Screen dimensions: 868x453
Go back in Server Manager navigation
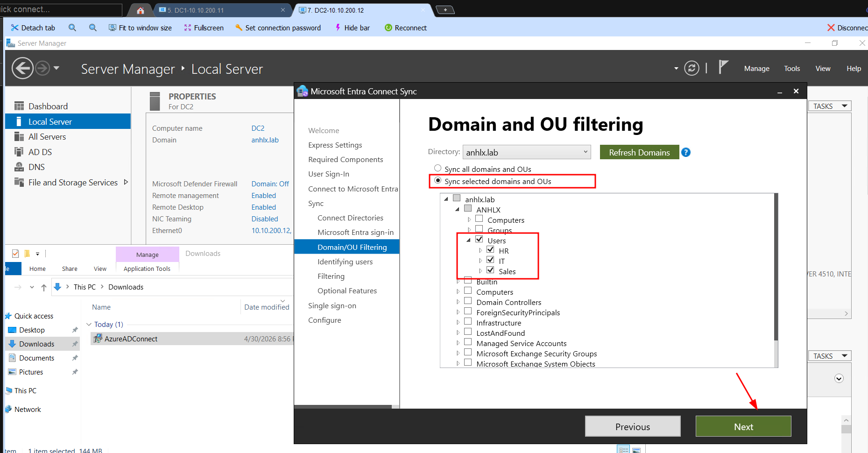coord(22,68)
